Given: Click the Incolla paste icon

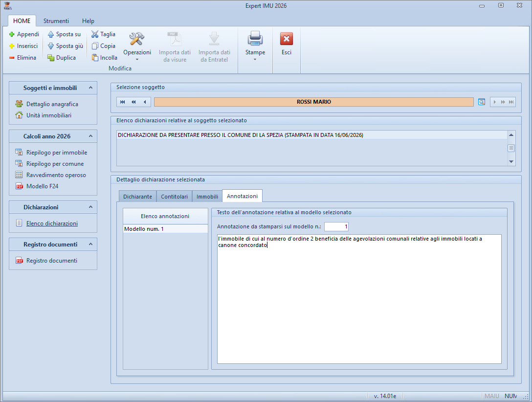Looking at the screenshot, I should tap(95, 58).
